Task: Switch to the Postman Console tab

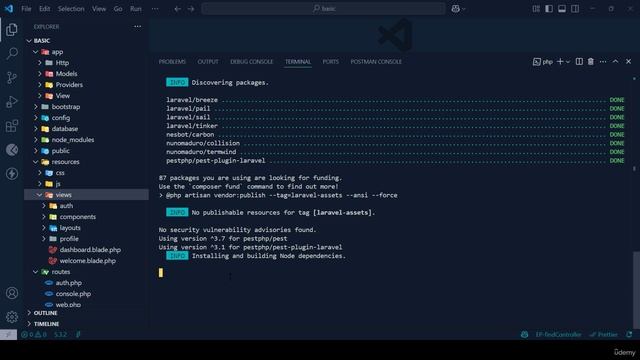Action: click(376, 62)
